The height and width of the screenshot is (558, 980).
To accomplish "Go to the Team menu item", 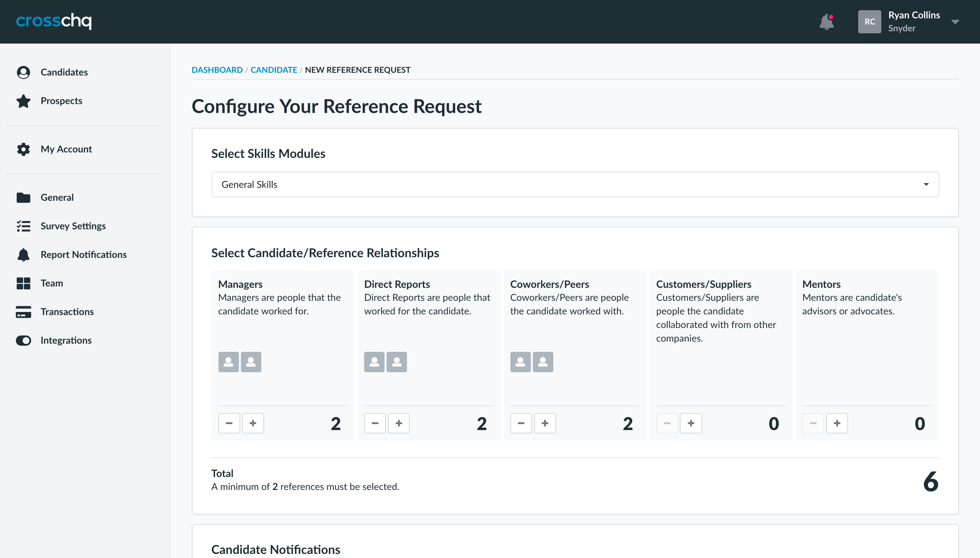I will click(x=51, y=283).
